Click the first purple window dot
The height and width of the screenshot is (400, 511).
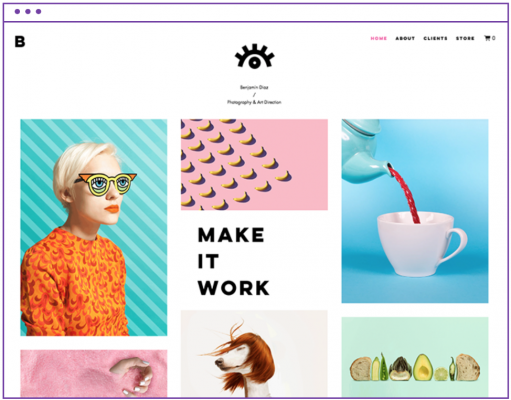17,12
